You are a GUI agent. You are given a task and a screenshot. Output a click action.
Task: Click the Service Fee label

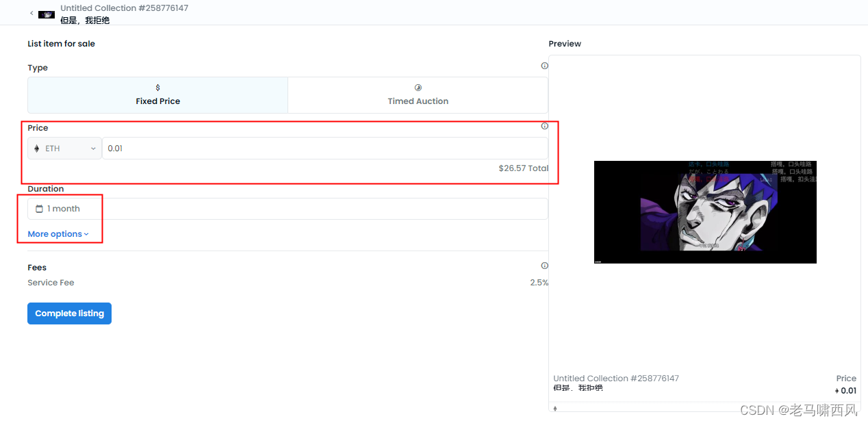click(51, 283)
